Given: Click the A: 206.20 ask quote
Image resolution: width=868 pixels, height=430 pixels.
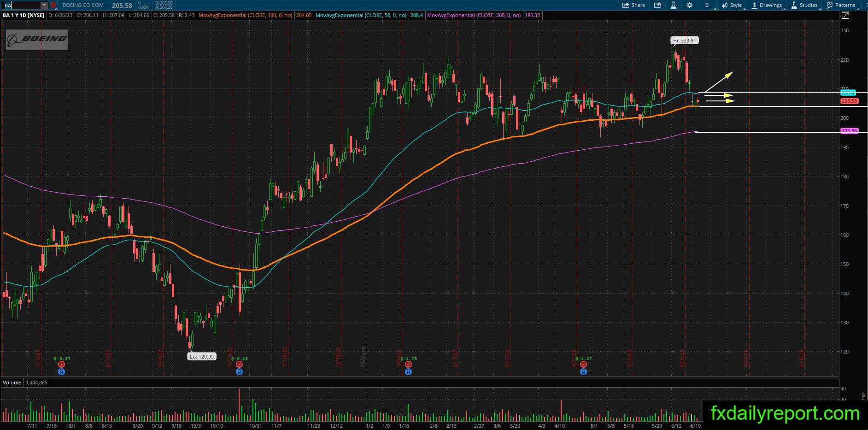Looking at the screenshot, I should [164, 7].
